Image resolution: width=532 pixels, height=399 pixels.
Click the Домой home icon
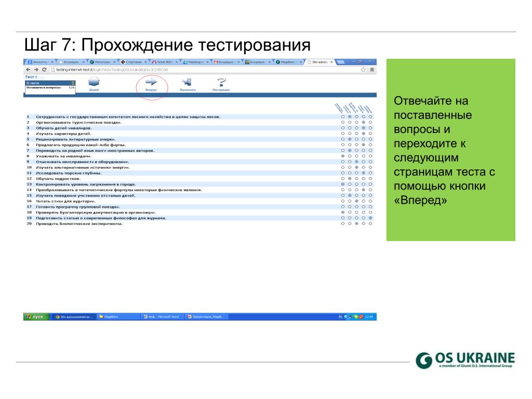coord(94,82)
